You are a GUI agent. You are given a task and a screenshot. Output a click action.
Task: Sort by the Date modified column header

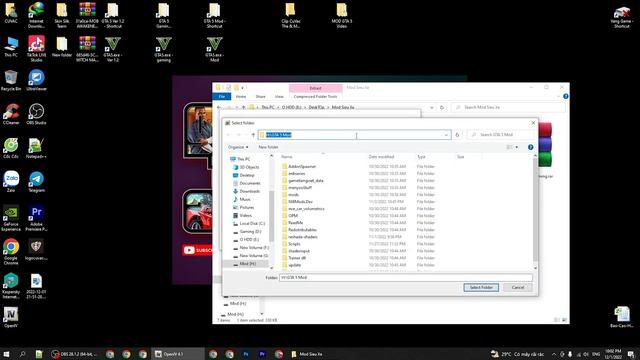(x=381, y=157)
